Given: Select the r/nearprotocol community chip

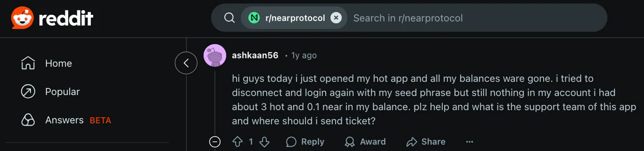Looking at the screenshot, I should click(x=294, y=18).
